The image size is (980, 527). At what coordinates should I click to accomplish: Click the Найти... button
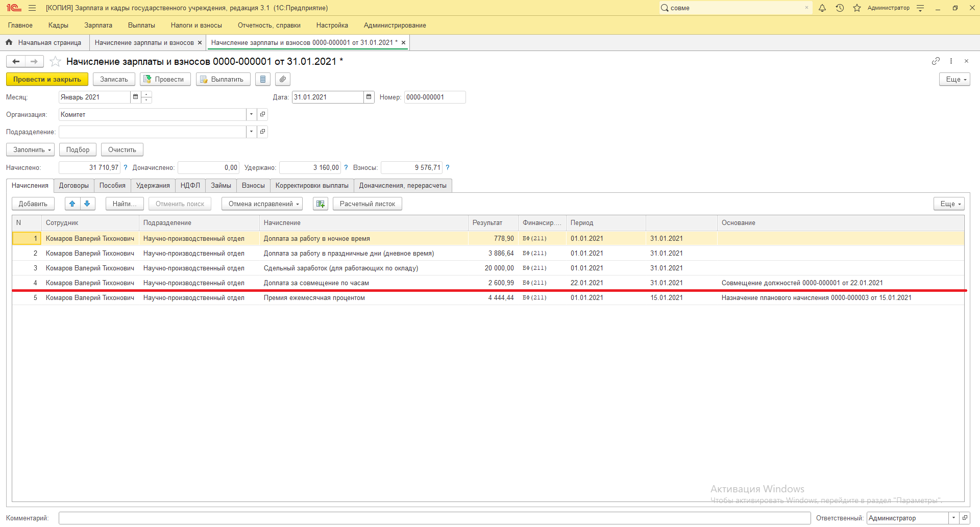pos(125,204)
